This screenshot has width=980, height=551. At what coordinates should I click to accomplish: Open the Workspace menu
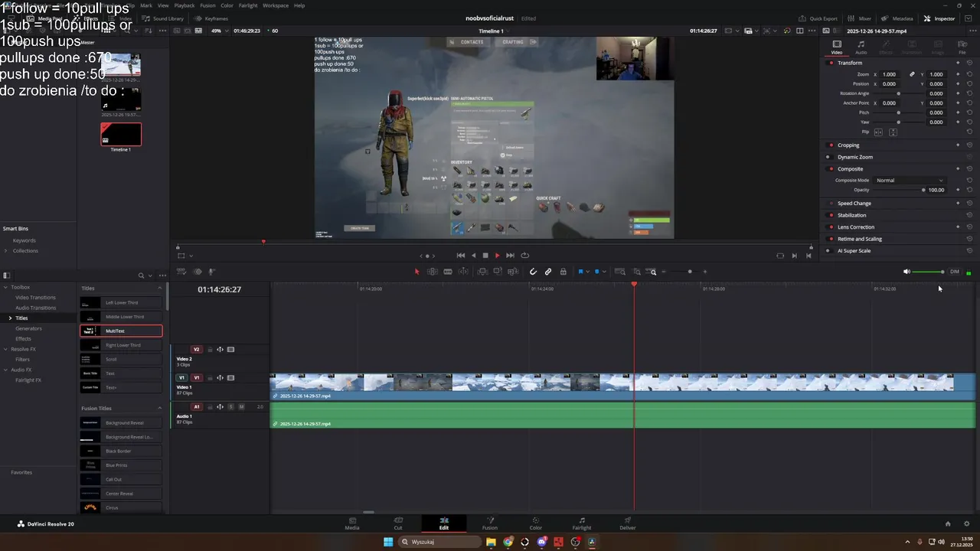[x=275, y=5]
